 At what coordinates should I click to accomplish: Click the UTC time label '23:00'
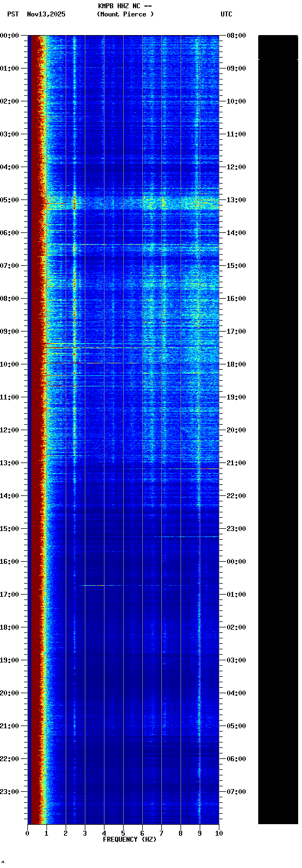pyautogui.click(x=236, y=529)
